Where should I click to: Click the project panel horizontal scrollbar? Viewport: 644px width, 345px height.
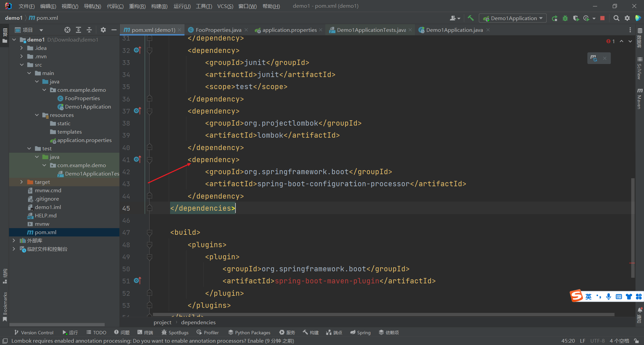point(57,325)
